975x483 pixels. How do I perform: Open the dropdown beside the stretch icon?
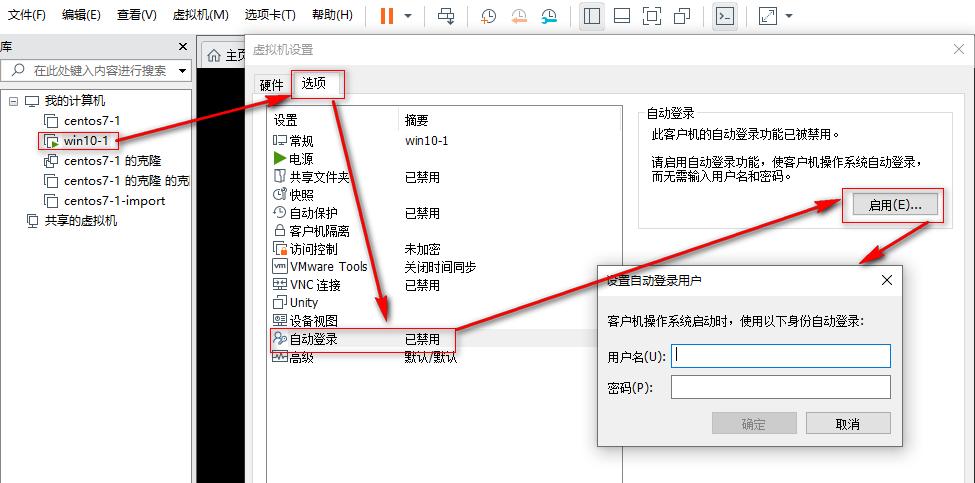(x=789, y=16)
